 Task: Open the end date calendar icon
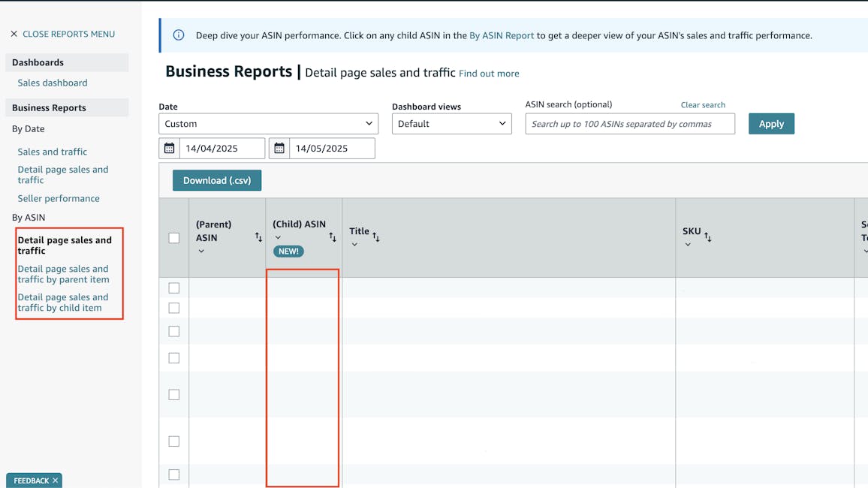point(279,148)
